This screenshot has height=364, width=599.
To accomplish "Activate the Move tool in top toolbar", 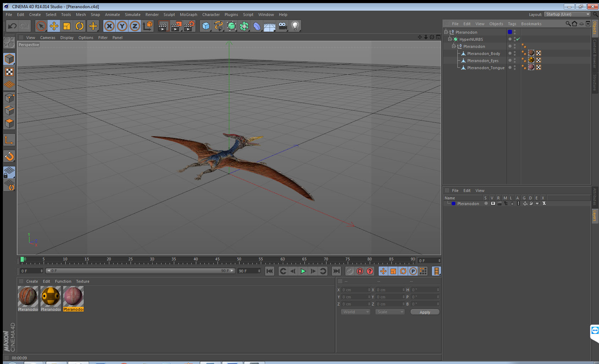I will click(x=54, y=26).
